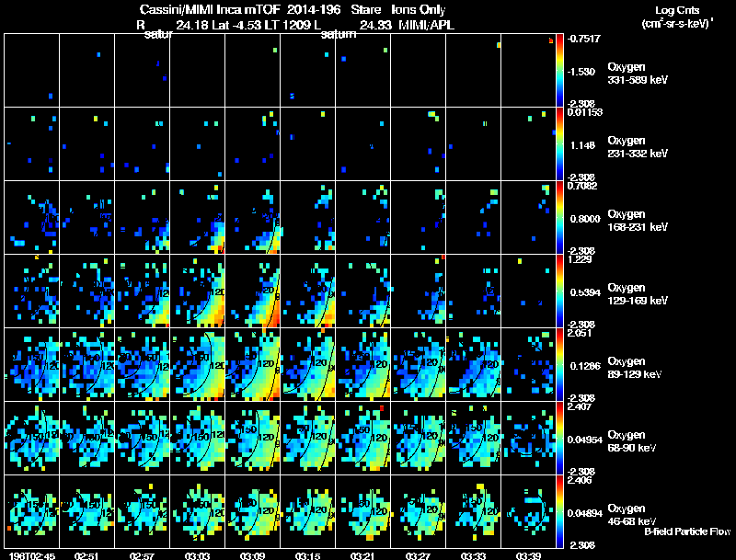Click the 'Oxygen 68-90 keV' row label
Screen dimensions: 736x560
pos(632,441)
